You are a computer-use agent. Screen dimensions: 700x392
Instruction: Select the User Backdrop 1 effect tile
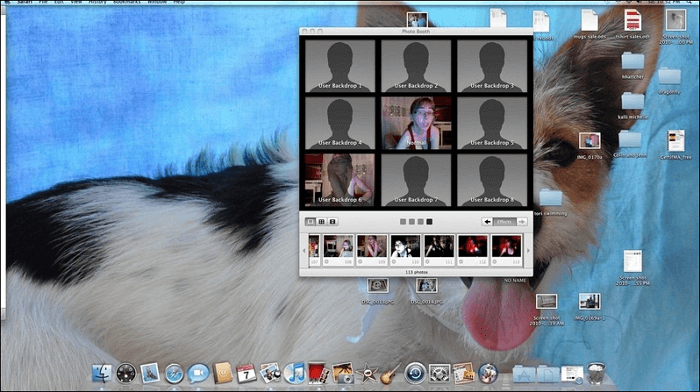point(340,66)
